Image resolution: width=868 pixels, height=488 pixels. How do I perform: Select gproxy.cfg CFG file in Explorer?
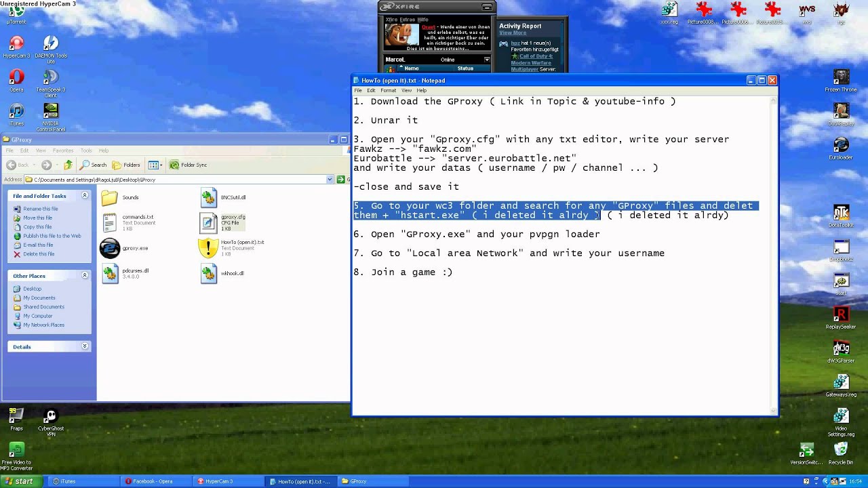(x=223, y=222)
